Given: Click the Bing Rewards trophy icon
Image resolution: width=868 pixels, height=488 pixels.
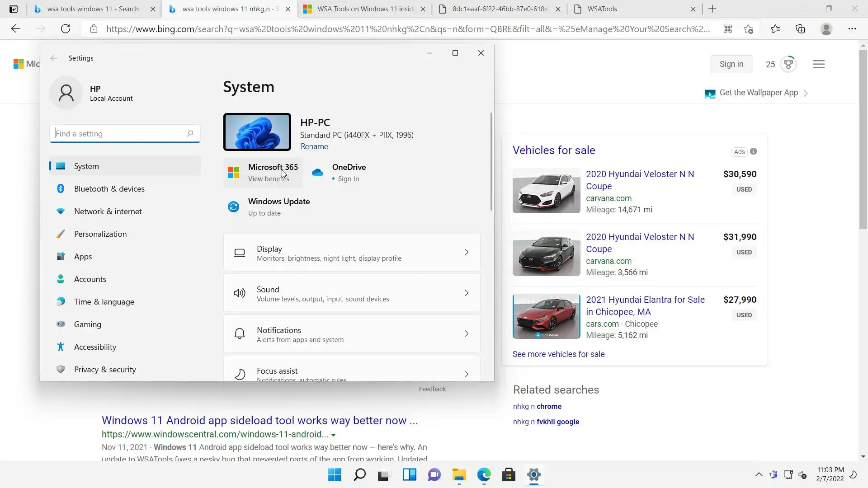Looking at the screenshot, I should (788, 64).
